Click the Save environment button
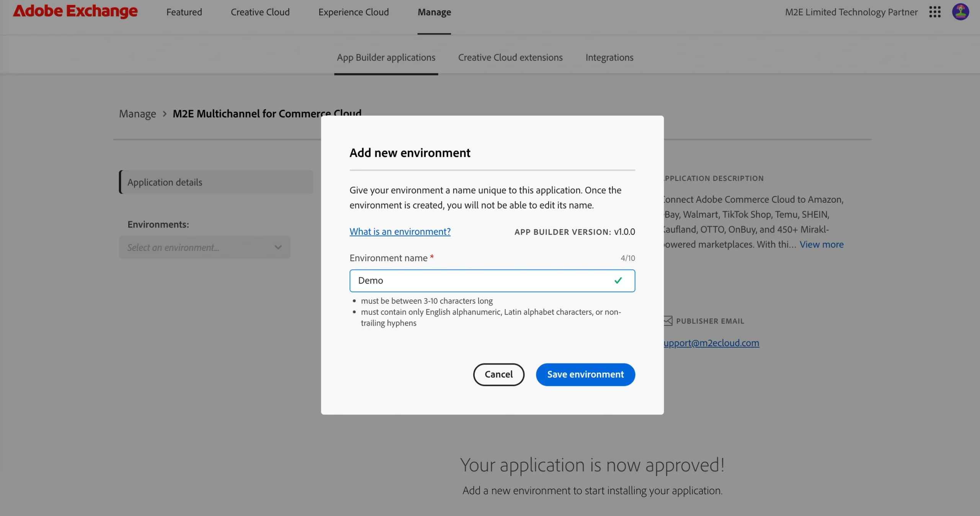 [586, 374]
